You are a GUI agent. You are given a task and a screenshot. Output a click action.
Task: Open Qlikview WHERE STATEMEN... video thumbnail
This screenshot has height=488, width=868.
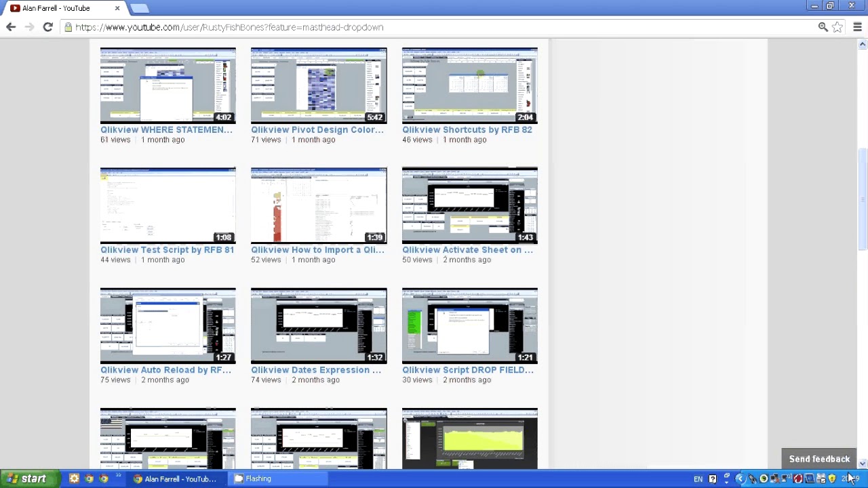click(x=168, y=85)
